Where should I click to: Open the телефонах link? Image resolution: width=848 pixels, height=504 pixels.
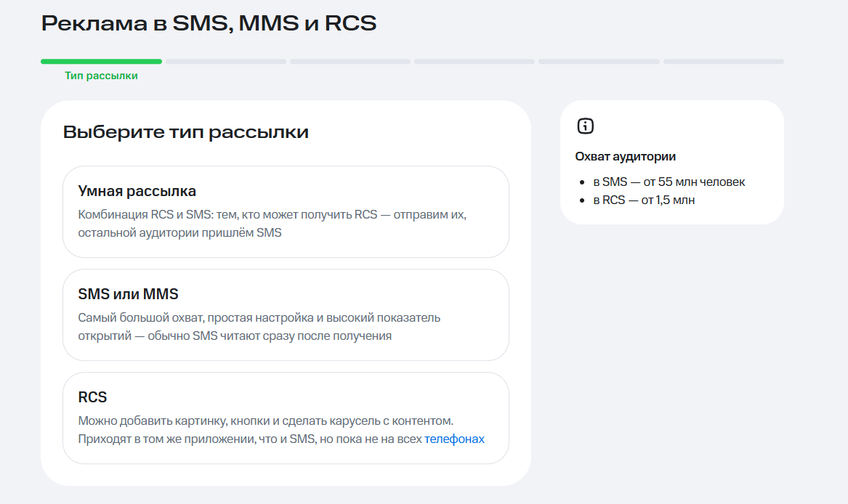point(454,439)
